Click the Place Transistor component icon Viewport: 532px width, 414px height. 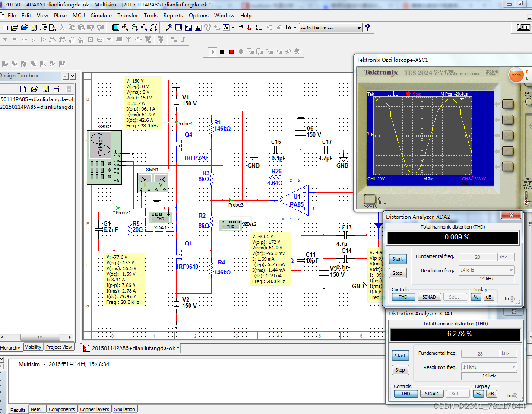[34, 39]
